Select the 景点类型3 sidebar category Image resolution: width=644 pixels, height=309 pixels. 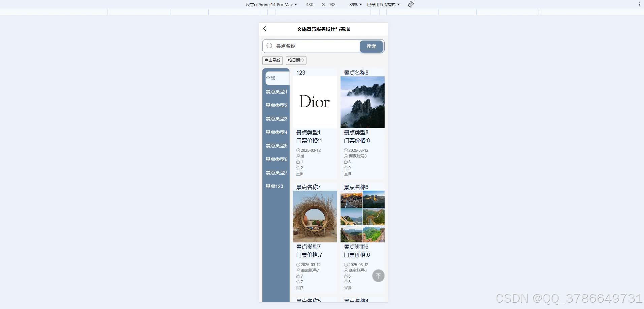[x=276, y=118]
